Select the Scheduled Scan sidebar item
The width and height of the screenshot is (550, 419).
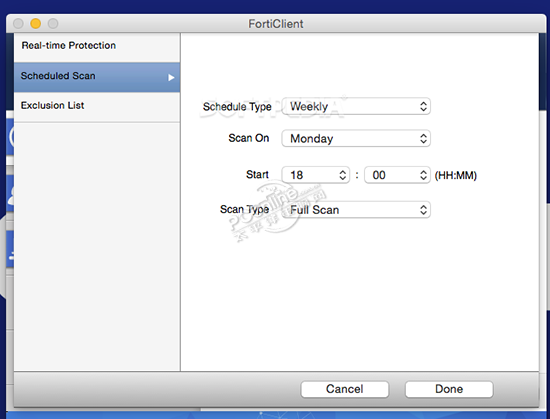[97, 77]
